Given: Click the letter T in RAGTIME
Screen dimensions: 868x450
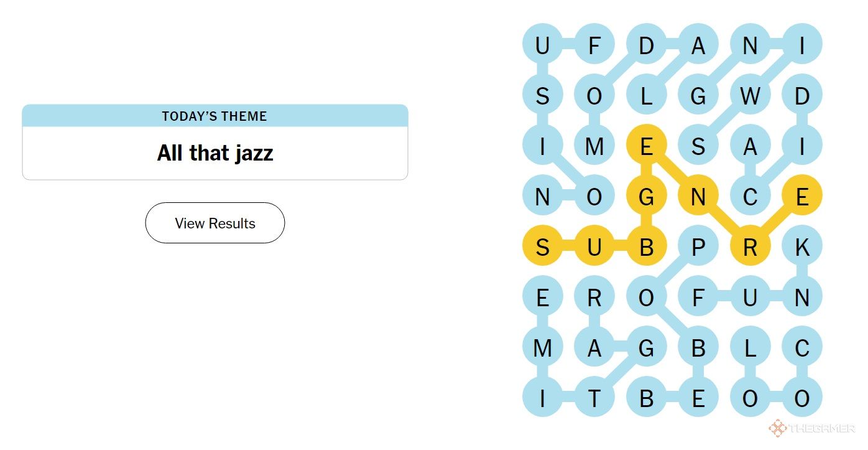Looking at the screenshot, I should click(594, 398).
